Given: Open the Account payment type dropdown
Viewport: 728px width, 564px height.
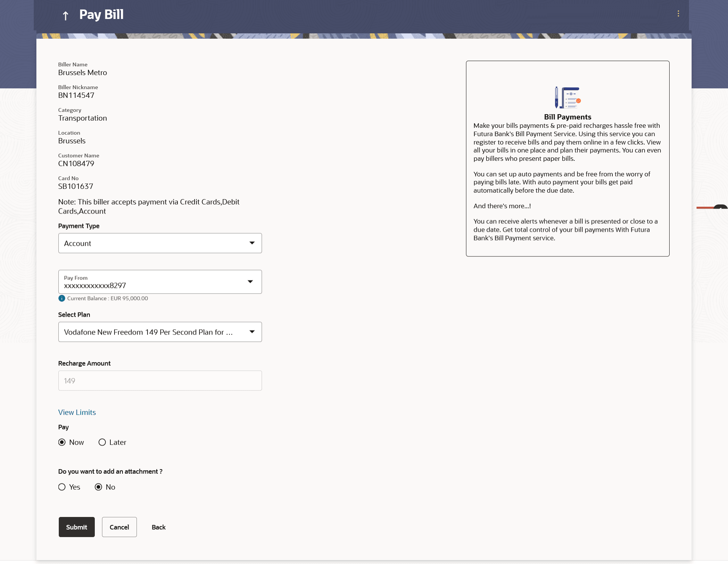Looking at the screenshot, I should (152, 243).
